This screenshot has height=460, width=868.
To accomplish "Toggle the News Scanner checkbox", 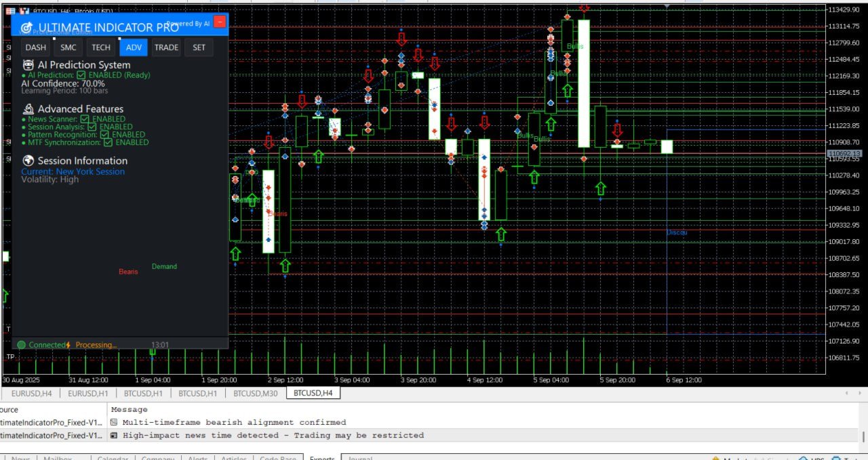I will tap(84, 119).
